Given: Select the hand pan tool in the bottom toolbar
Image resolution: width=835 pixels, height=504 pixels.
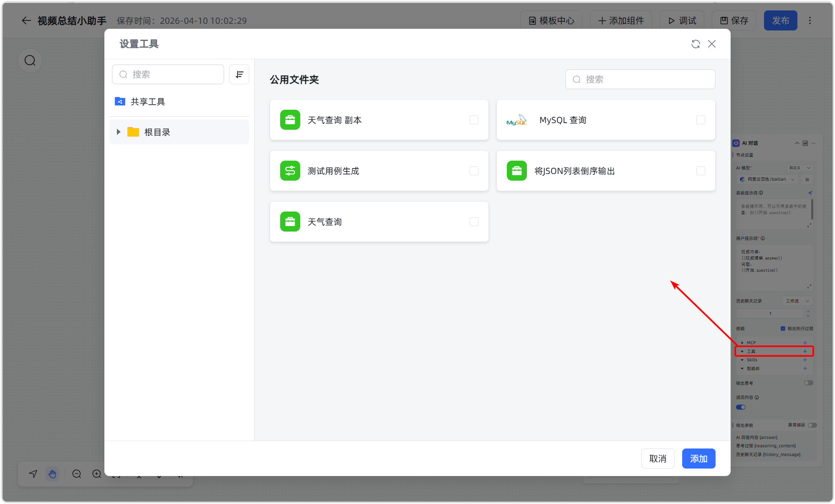Looking at the screenshot, I should tap(52, 474).
